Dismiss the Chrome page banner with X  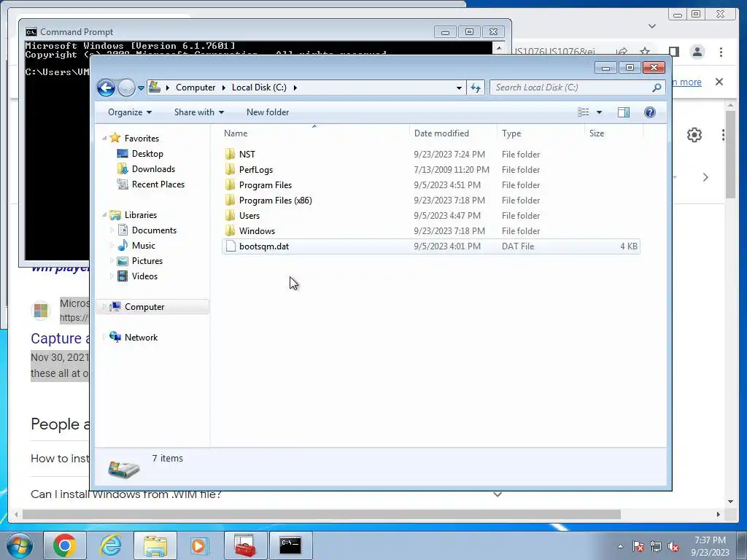pos(719,82)
